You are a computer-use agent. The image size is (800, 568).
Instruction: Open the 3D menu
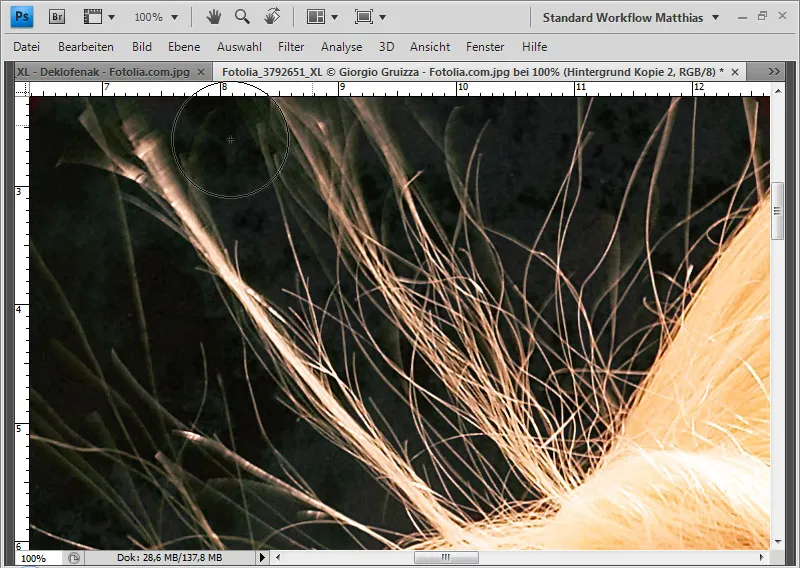point(386,47)
